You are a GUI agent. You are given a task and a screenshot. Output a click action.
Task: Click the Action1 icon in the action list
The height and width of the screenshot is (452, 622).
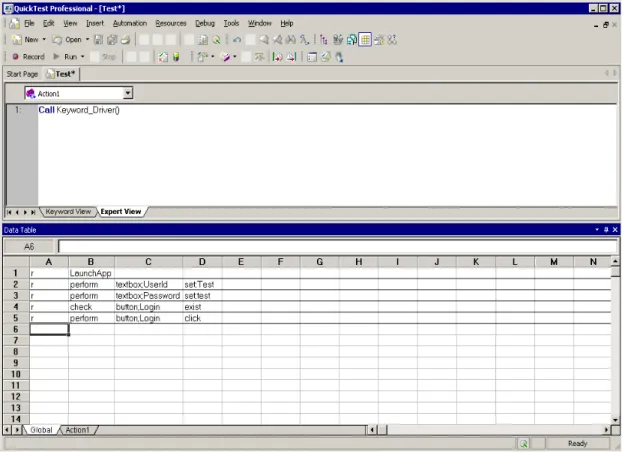coord(31,94)
